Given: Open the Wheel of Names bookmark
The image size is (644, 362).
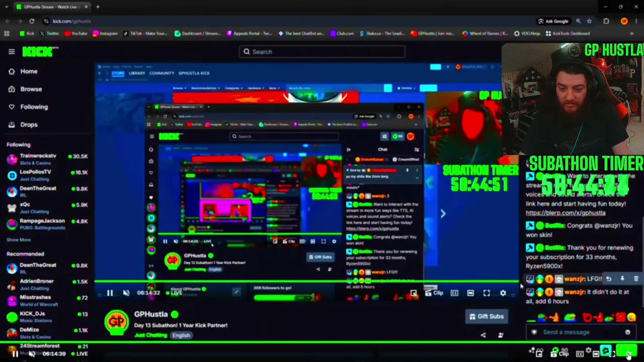Looking at the screenshot, I should pos(485,34).
